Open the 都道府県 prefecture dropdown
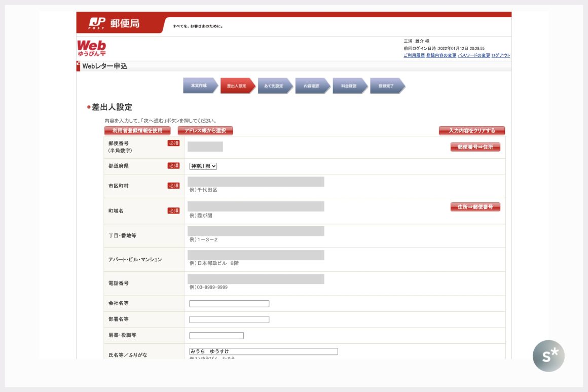The image size is (588, 392). [x=203, y=166]
